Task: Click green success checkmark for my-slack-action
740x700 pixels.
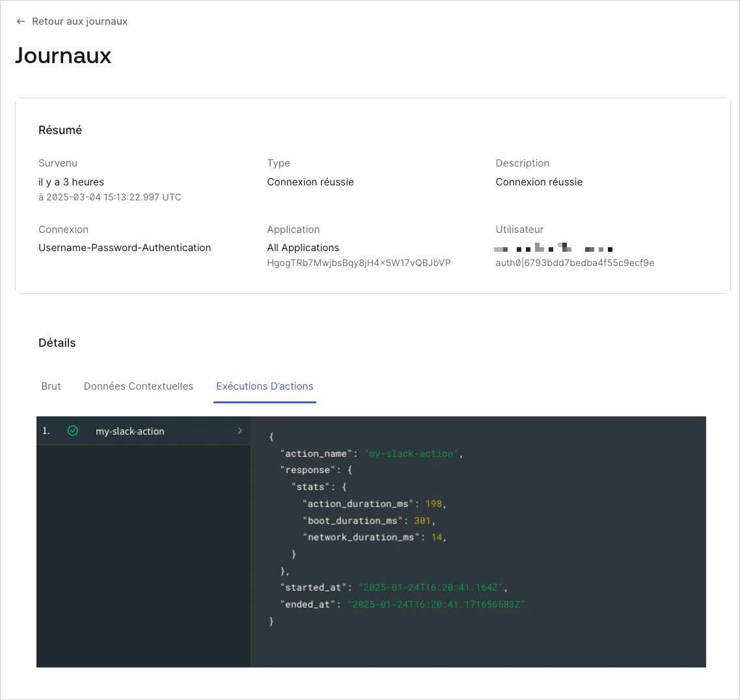Action: [73, 431]
